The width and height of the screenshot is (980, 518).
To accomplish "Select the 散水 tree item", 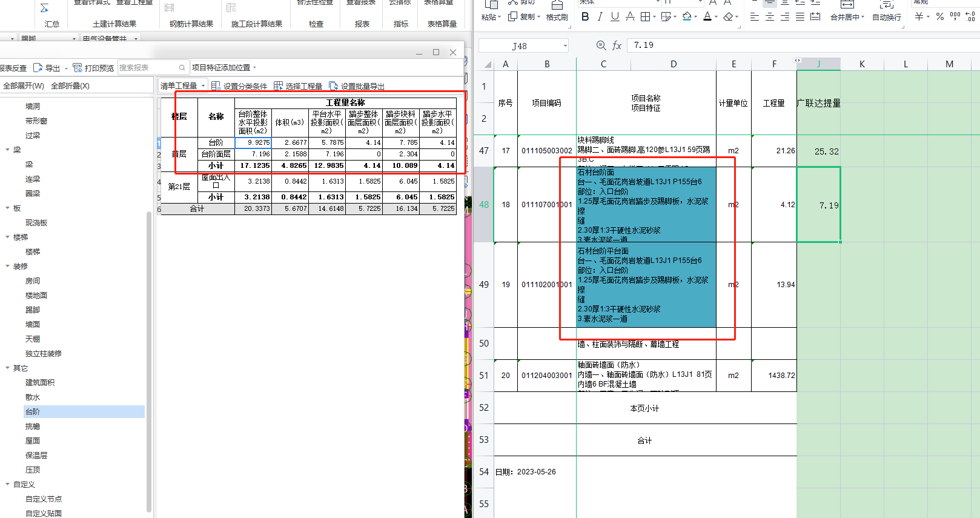I will pos(33,397).
